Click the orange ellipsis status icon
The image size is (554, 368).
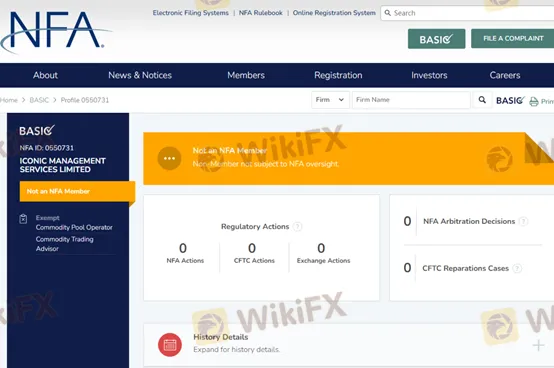point(169,158)
